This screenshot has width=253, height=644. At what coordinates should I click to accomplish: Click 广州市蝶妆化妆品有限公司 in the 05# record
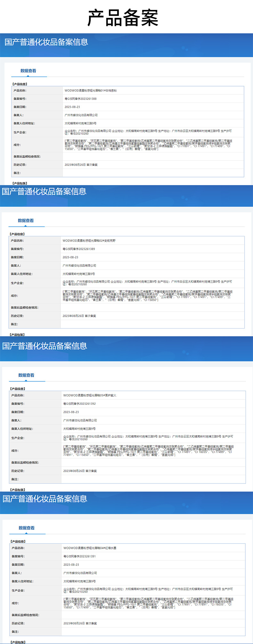80,420
